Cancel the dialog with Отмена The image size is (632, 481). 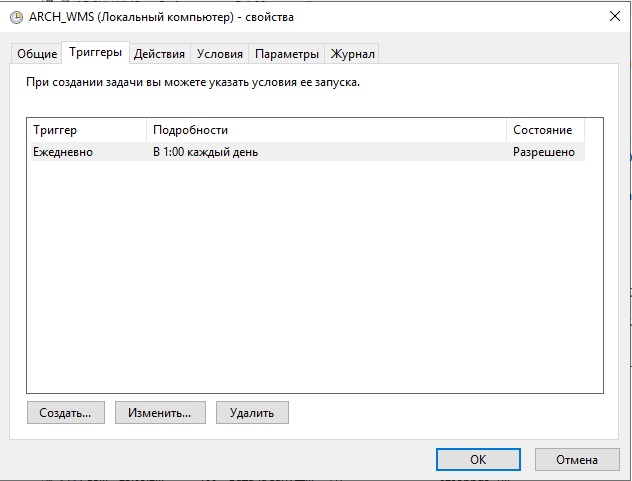[x=577, y=459]
